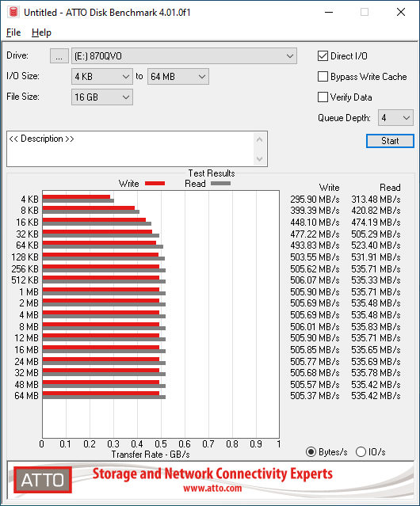420x506 pixels.
Task: Click the 4 KB write value 295.90 MB/s
Action: 315,200
